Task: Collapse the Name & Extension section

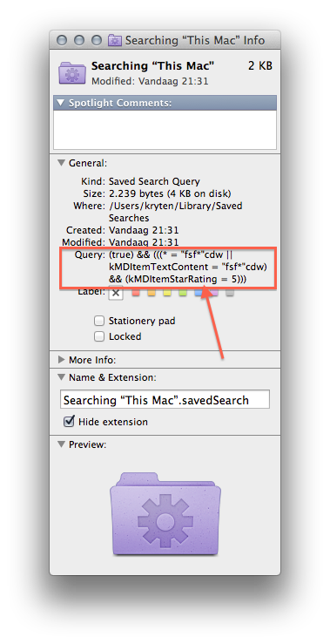Action: [61, 376]
